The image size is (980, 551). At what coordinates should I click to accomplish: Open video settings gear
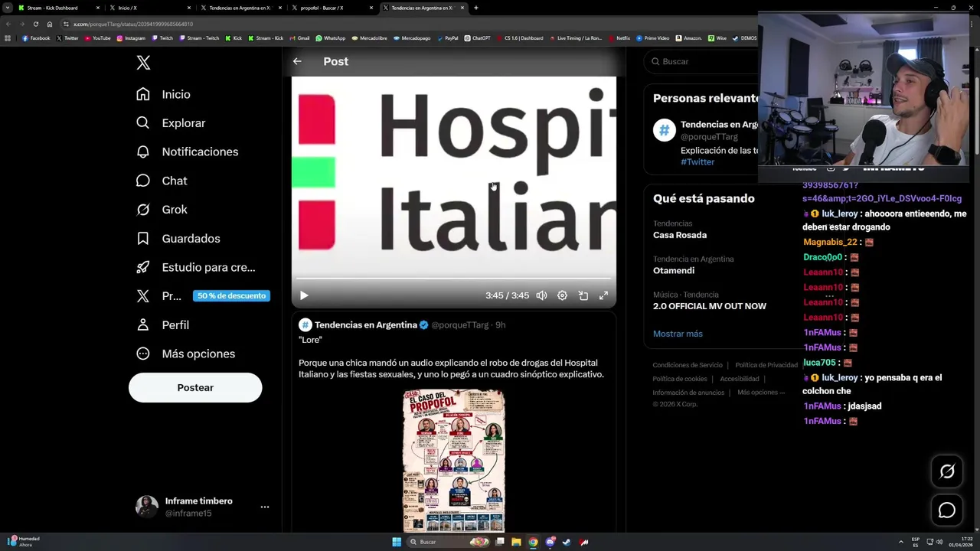coord(562,295)
